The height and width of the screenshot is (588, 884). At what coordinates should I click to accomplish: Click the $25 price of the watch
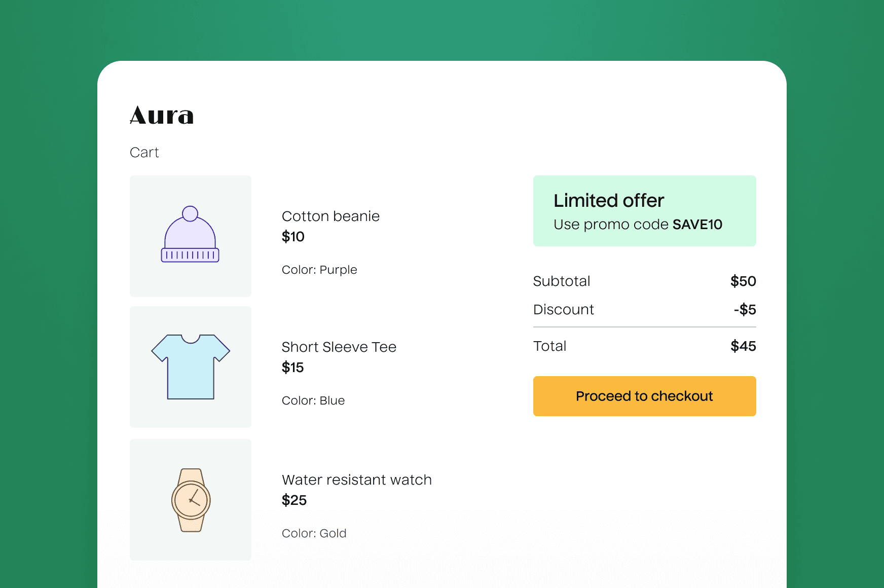294,500
